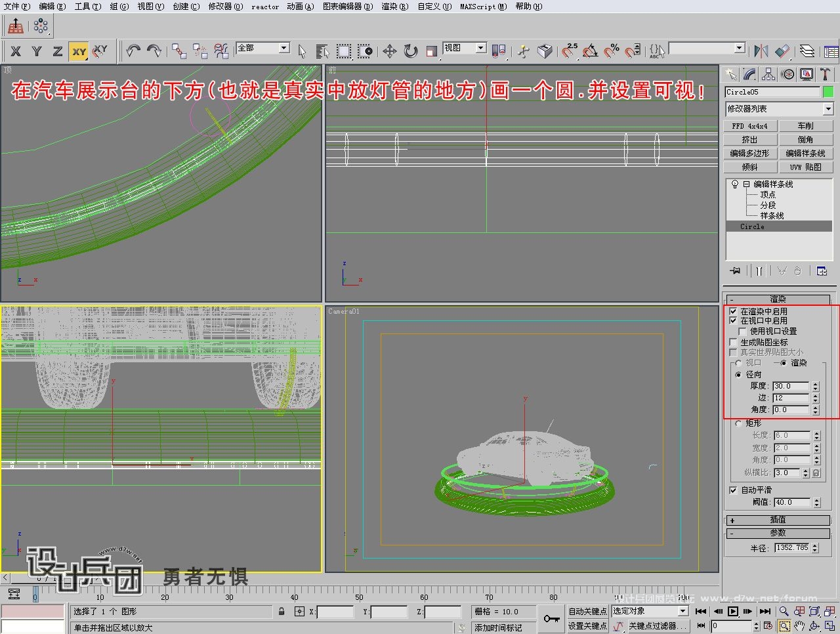
Task: Open the MAXScript menu
Action: pyautogui.click(x=484, y=7)
